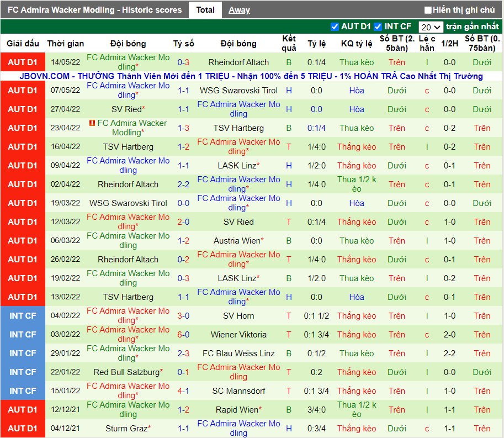Click the 3/4:0 odds on Rapid Wien row
Screen dimensions: 504x438
point(316,410)
